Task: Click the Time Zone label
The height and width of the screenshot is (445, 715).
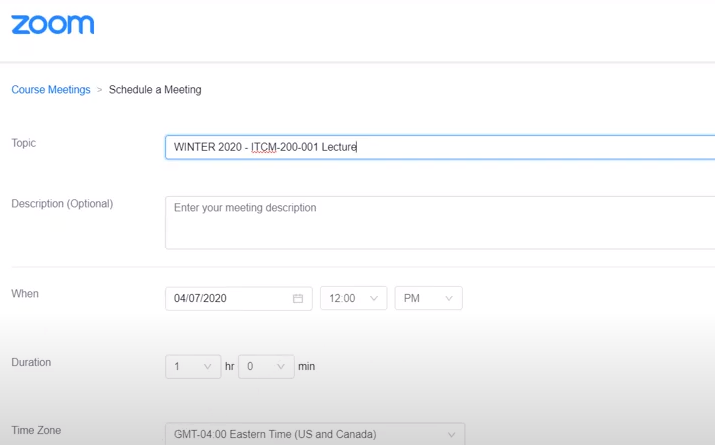Action: (x=36, y=430)
